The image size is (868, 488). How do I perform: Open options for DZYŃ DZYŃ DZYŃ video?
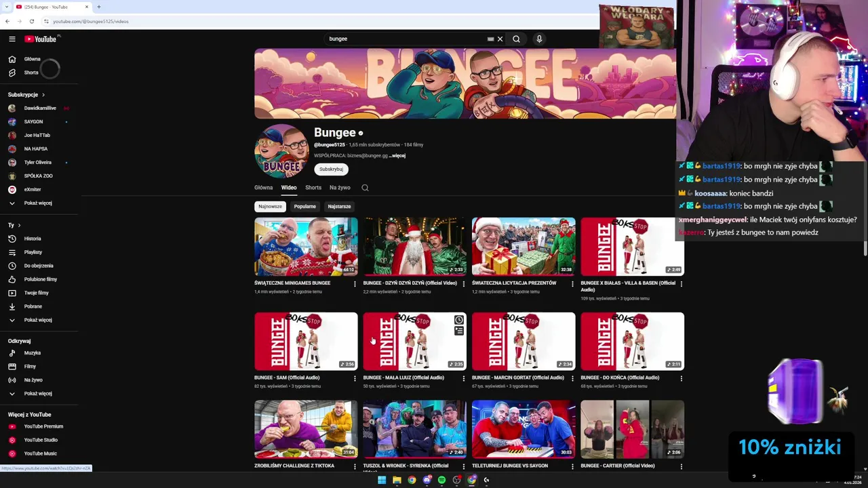point(464,284)
